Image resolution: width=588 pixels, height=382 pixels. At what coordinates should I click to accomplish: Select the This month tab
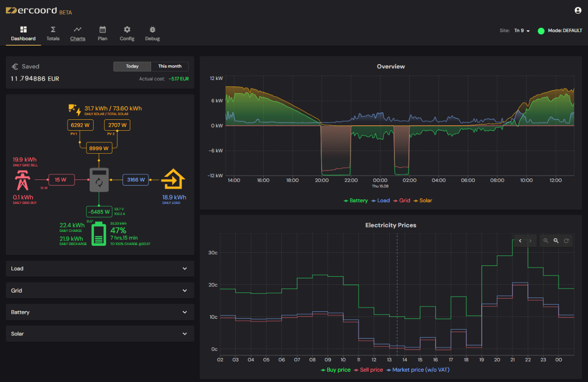tap(170, 66)
